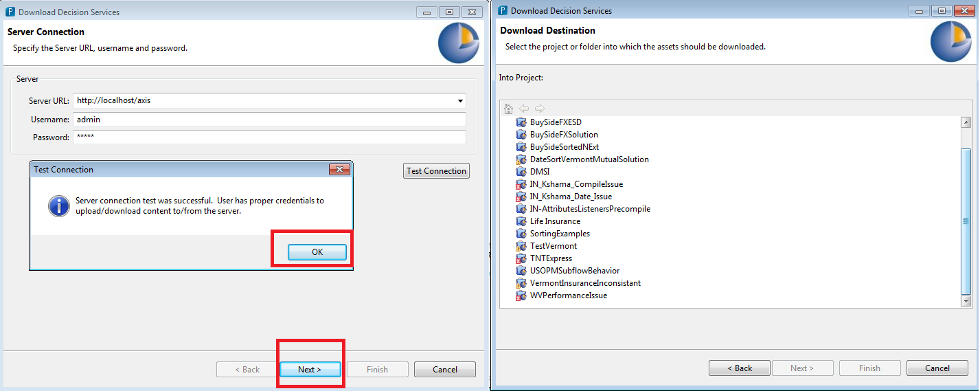Select the IN_Kshama_Date_Issue project

(x=571, y=197)
